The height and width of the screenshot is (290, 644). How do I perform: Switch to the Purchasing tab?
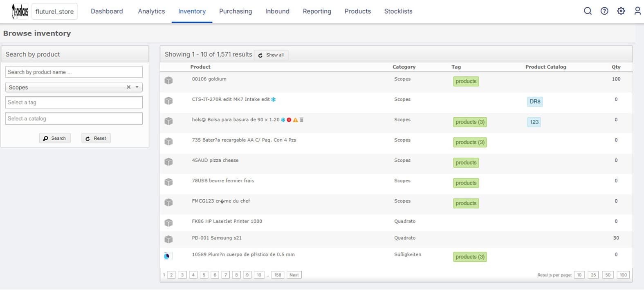(236, 11)
